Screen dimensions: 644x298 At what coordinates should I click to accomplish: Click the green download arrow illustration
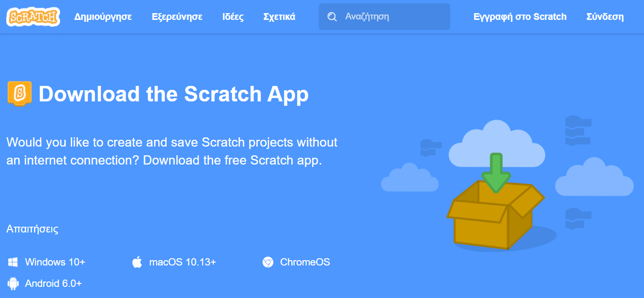click(496, 173)
